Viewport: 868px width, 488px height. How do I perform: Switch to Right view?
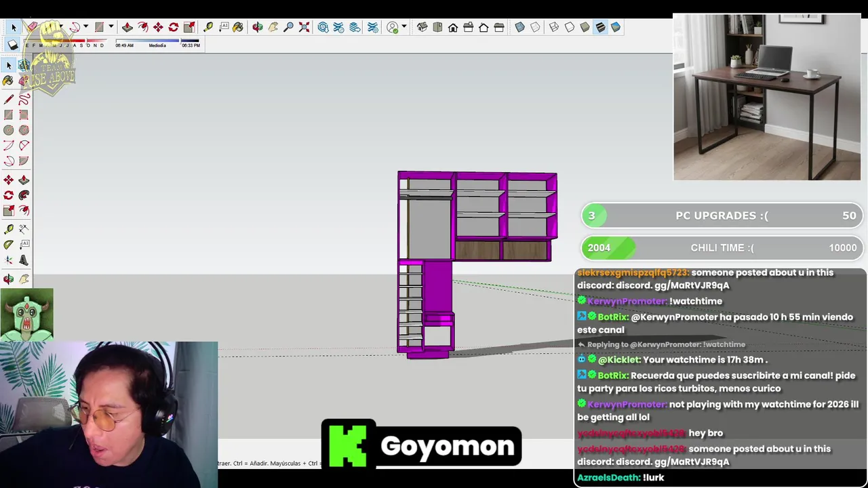[469, 27]
